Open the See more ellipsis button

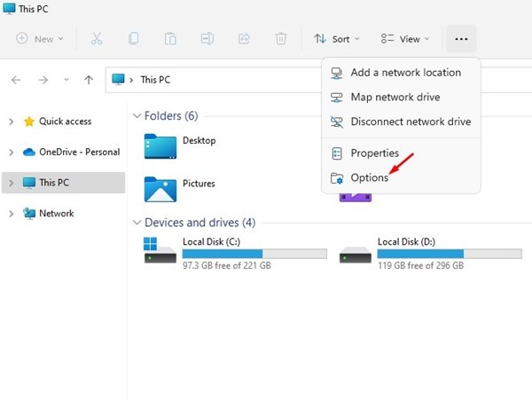pos(461,39)
